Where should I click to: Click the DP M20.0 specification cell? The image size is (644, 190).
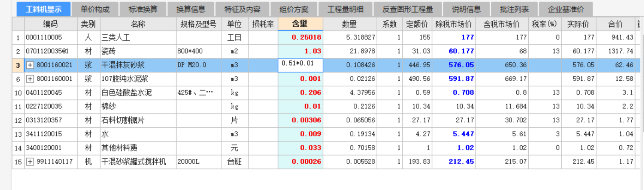point(198,65)
